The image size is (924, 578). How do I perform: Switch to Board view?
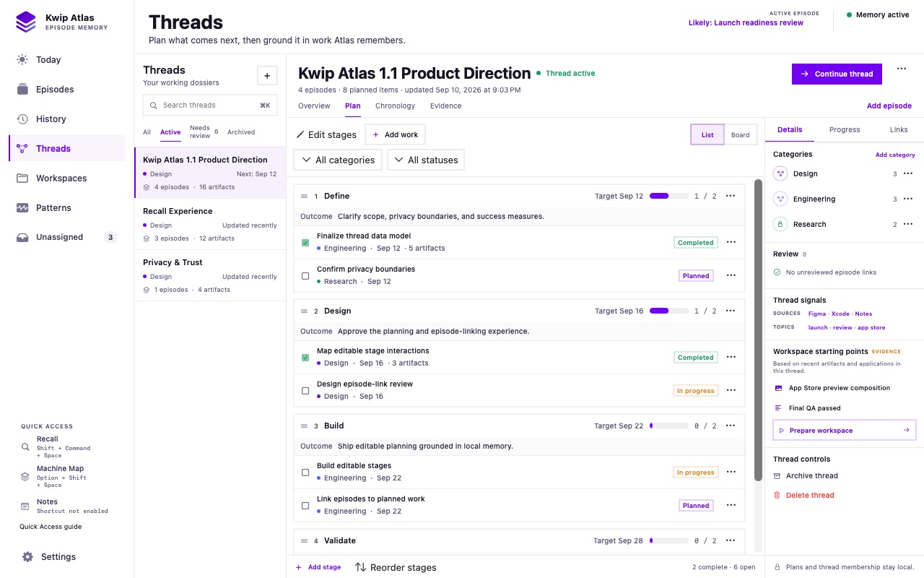pos(741,134)
